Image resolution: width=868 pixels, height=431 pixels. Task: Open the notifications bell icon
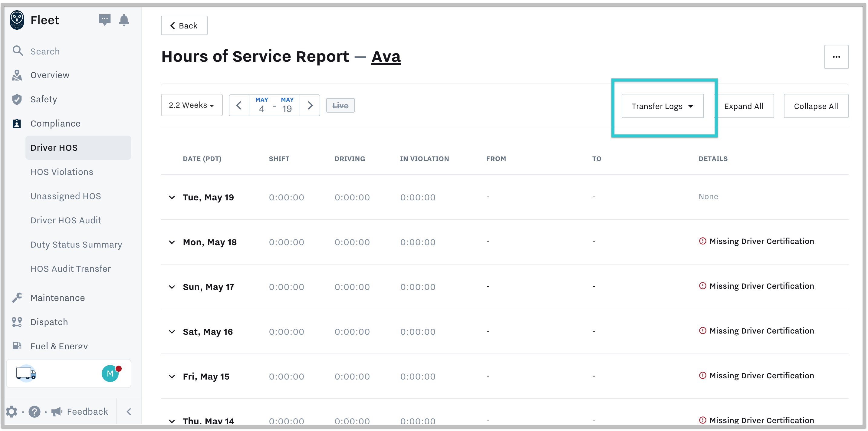[x=124, y=20]
